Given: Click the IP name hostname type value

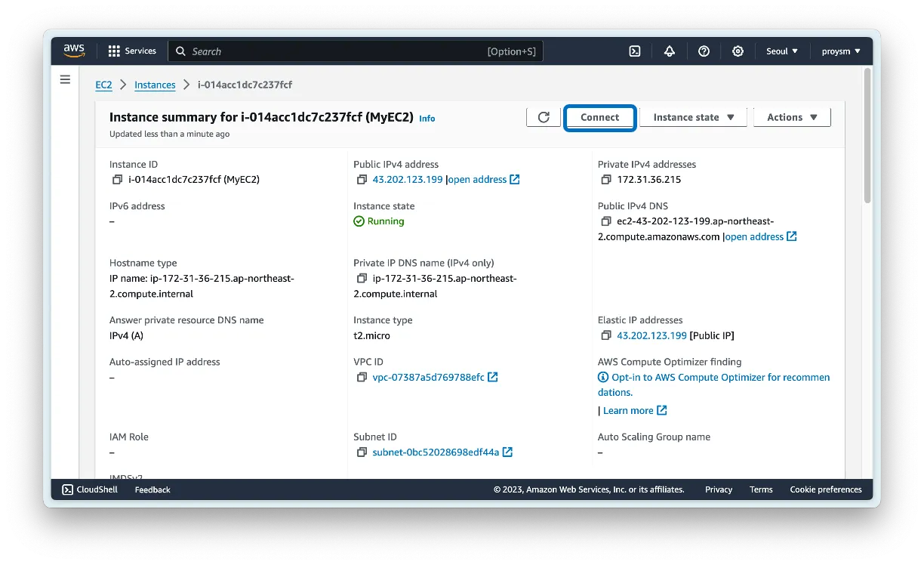Looking at the screenshot, I should point(202,286).
